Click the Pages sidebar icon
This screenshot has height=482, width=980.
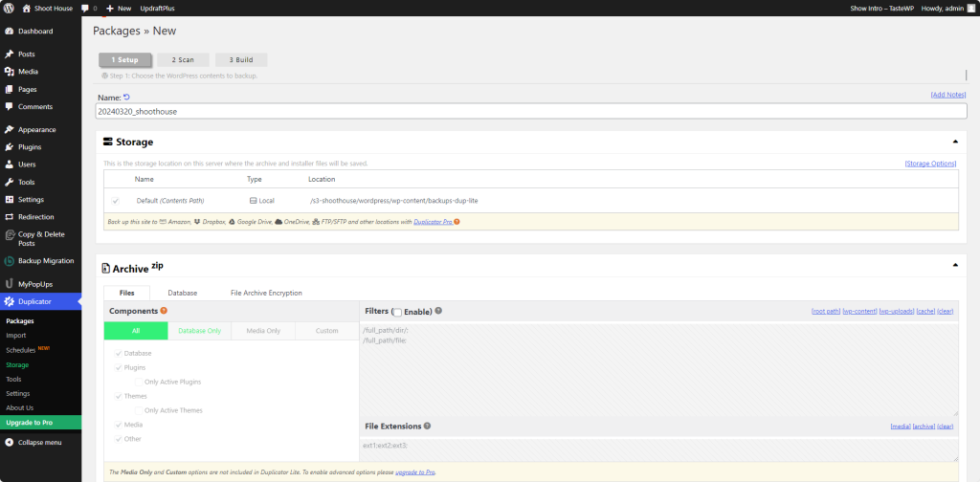coord(10,89)
